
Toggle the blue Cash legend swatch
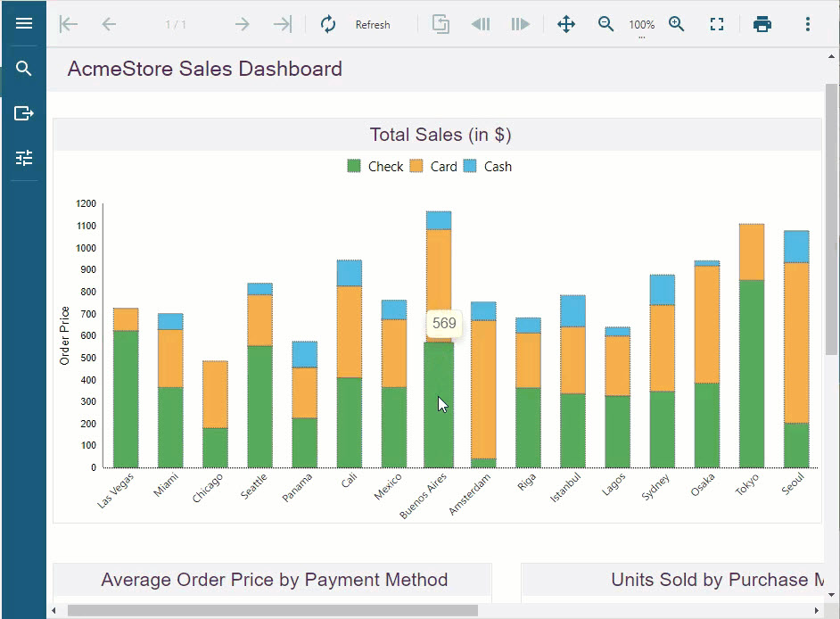[470, 166]
